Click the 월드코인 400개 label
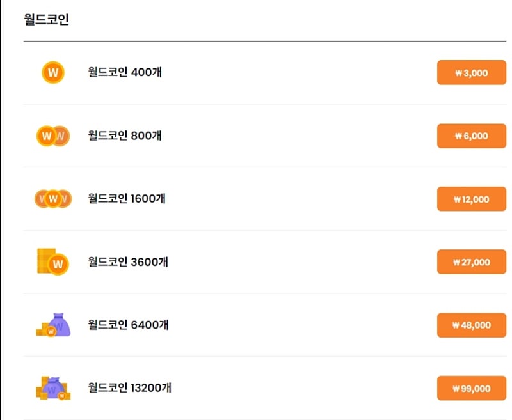 (x=125, y=72)
